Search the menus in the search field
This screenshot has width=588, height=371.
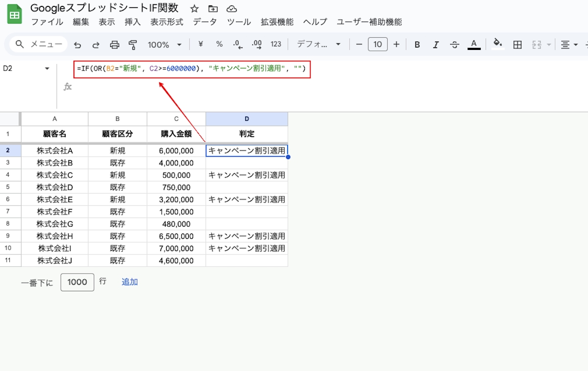[39, 45]
